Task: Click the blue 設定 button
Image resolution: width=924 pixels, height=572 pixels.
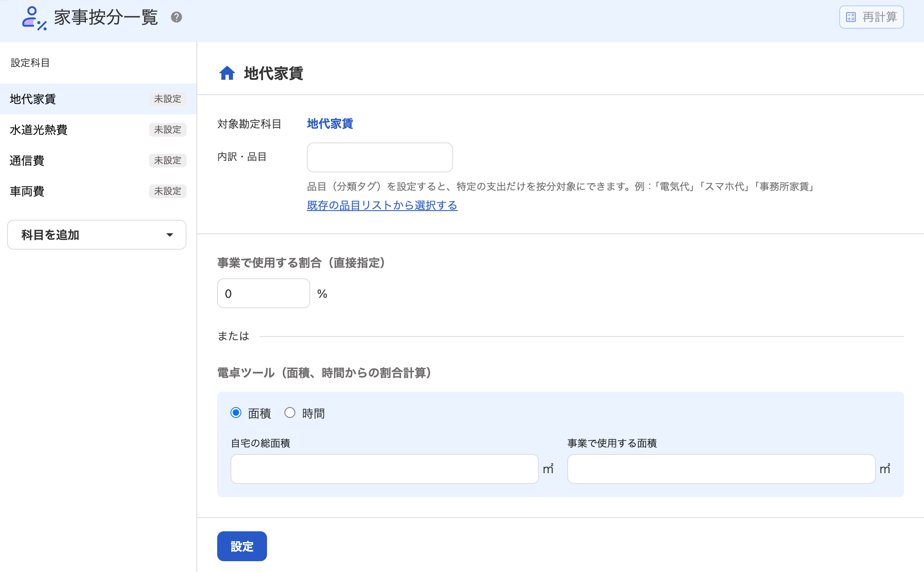Action: pyautogui.click(x=242, y=546)
